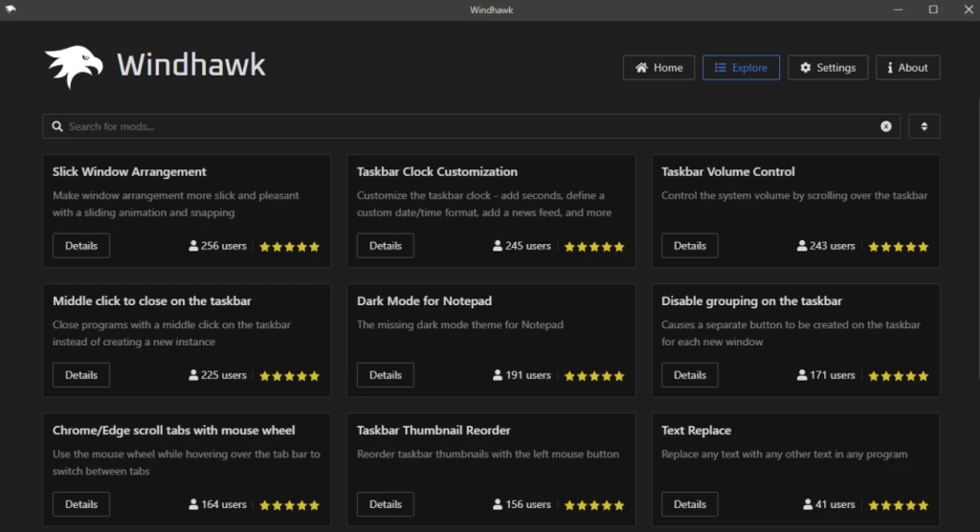Open the Settings tab

[828, 68]
